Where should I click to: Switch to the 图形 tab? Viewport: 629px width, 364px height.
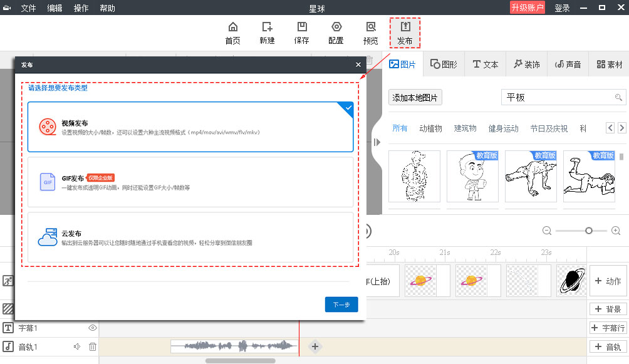tap(444, 64)
